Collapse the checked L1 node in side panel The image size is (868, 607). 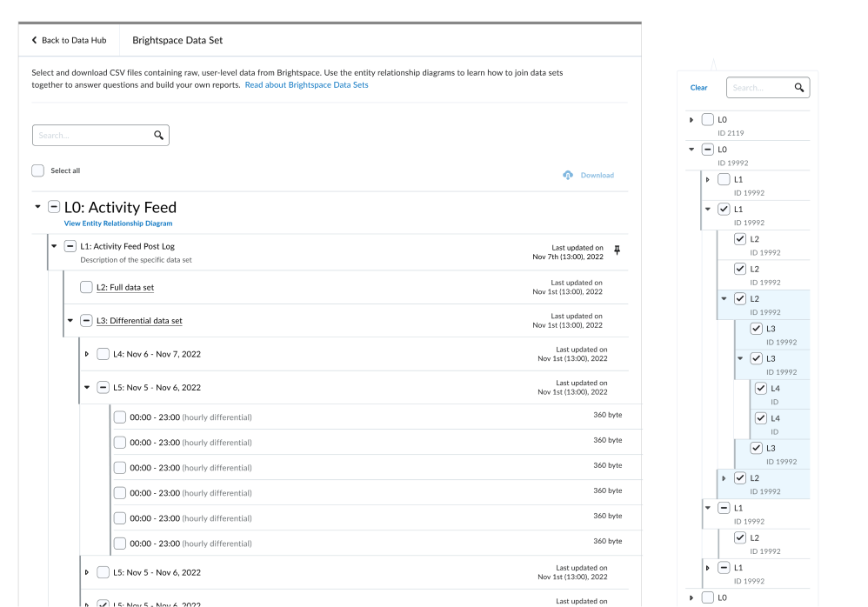coord(707,210)
